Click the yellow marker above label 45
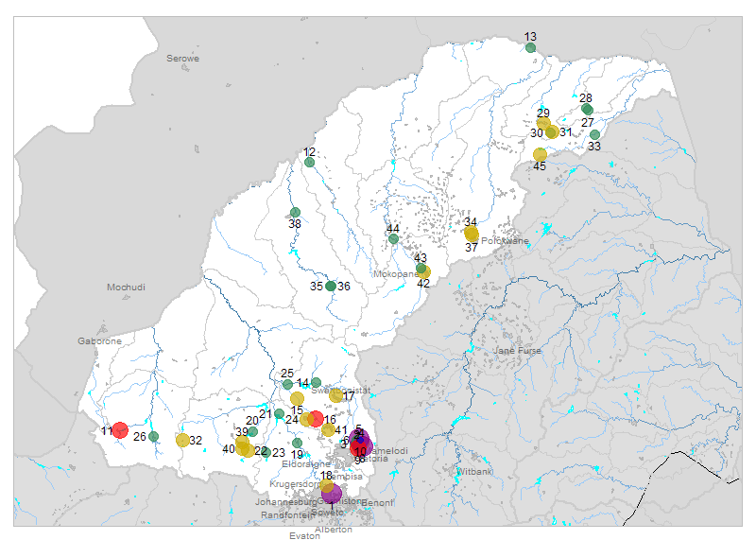Image resolution: width=756 pixels, height=540 pixels. [540, 154]
